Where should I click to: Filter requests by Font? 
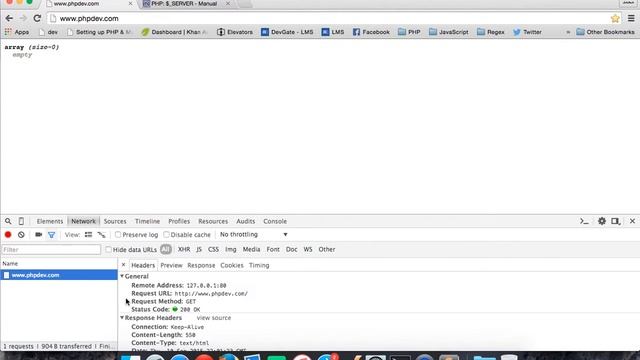click(273, 249)
